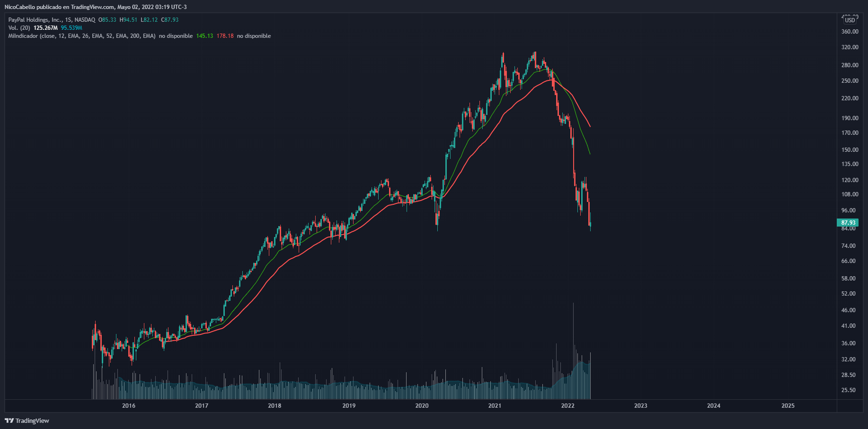Click the 2023 label on time axis
The width and height of the screenshot is (868, 429).
(x=640, y=406)
